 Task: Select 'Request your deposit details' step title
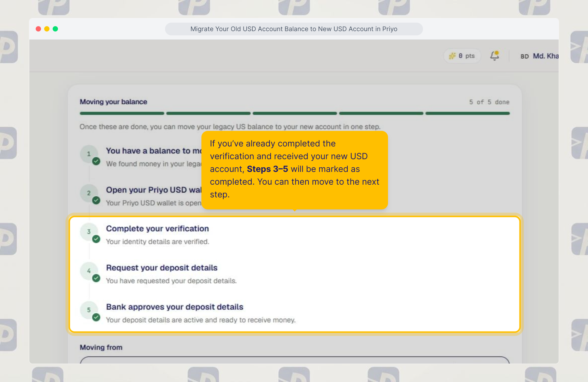pos(161,268)
